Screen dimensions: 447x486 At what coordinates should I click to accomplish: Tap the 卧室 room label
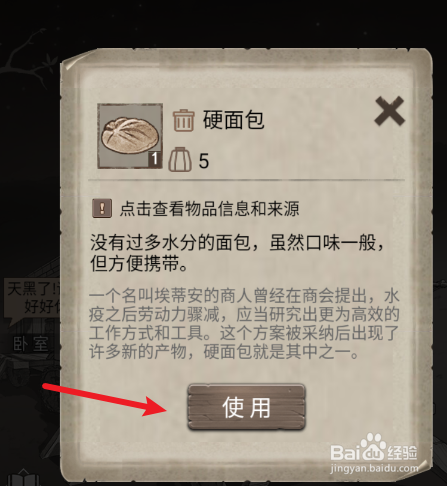tap(31, 344)
